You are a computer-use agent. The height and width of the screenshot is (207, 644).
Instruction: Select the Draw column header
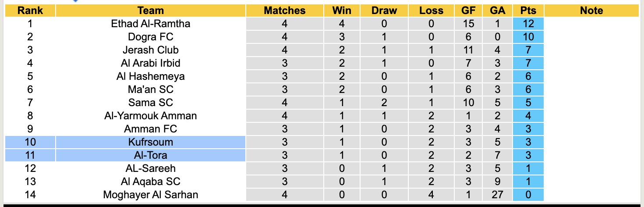pyautogui.click(x=384, y=11)
